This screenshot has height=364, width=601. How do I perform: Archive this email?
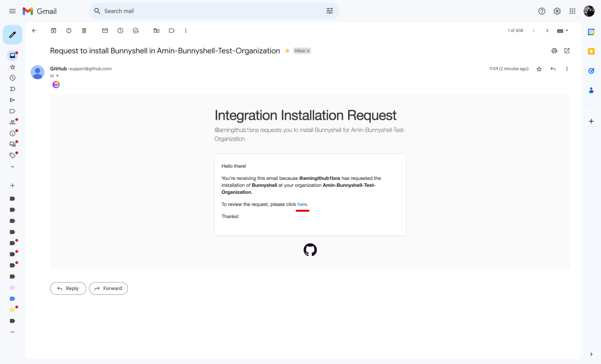(x=54, y=30)
